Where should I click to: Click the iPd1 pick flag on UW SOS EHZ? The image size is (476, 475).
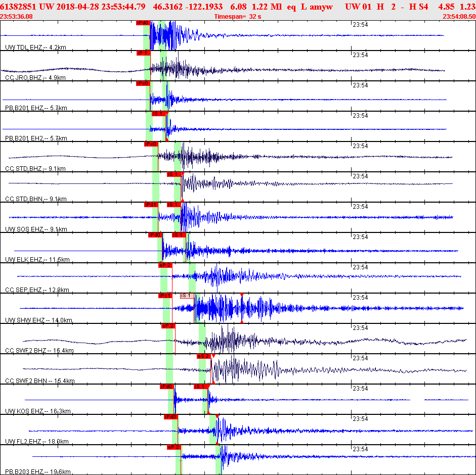click(x=151, y=205)
